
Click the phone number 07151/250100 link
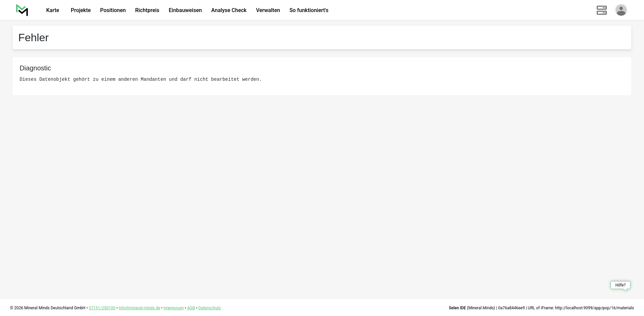pyautogui.click(x=102, y=308)
